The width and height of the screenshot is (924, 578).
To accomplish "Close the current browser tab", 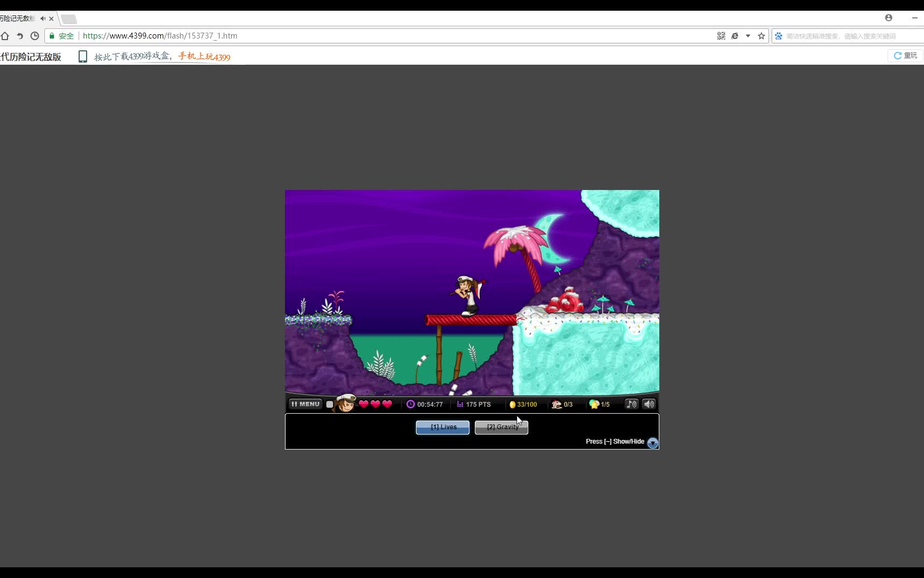I will tap(51, 18).
